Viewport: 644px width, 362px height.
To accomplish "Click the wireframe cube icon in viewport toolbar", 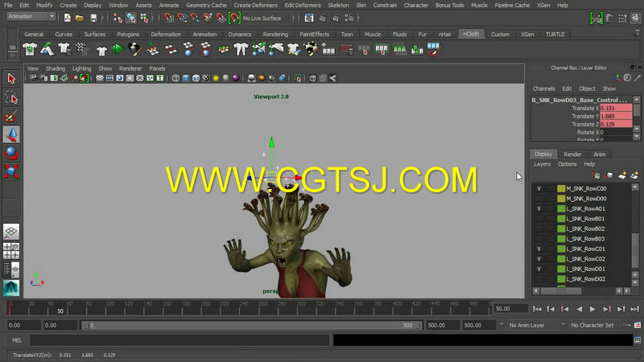I will pyautogui.click(x=175, y=78).
